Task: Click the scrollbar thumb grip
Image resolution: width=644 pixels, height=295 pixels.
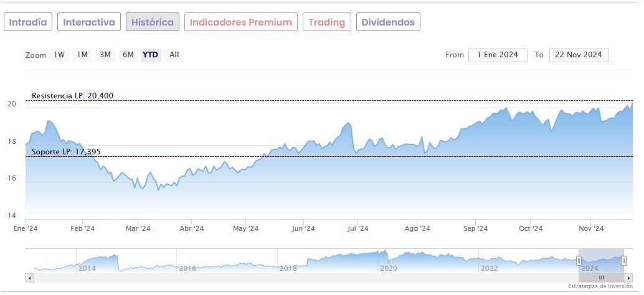Action: click(x=601, y=278)
